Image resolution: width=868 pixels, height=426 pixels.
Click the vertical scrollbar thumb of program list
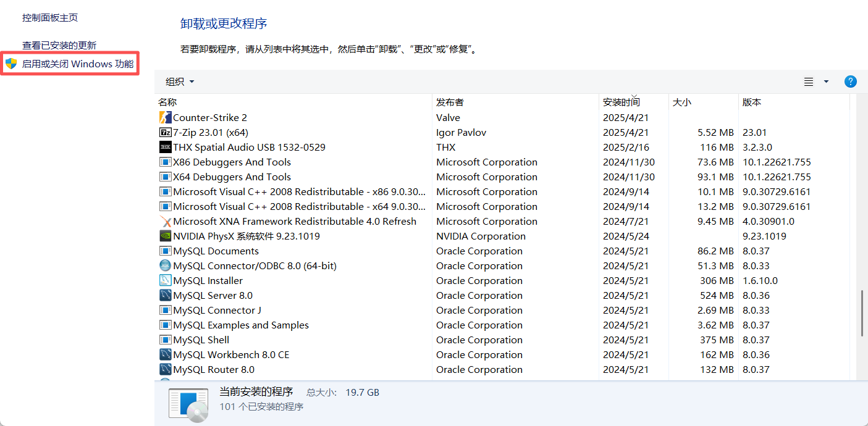pos(862,314)
